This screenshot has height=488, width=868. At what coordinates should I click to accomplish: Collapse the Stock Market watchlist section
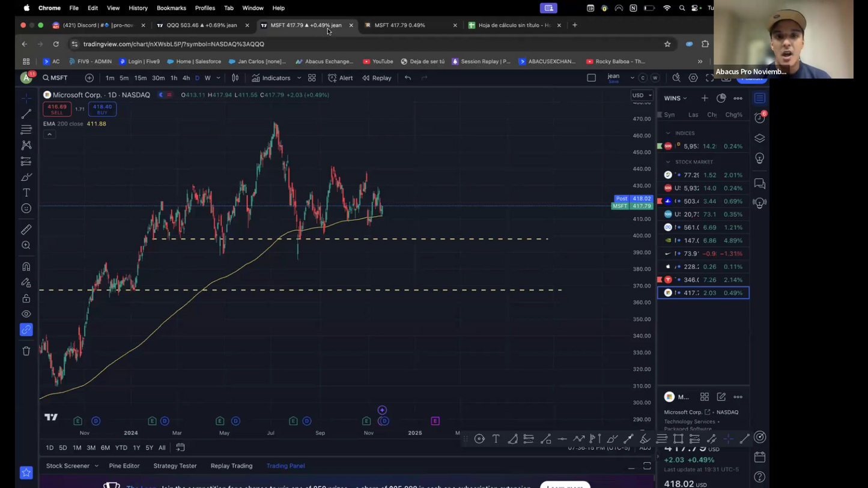point(668,162)
